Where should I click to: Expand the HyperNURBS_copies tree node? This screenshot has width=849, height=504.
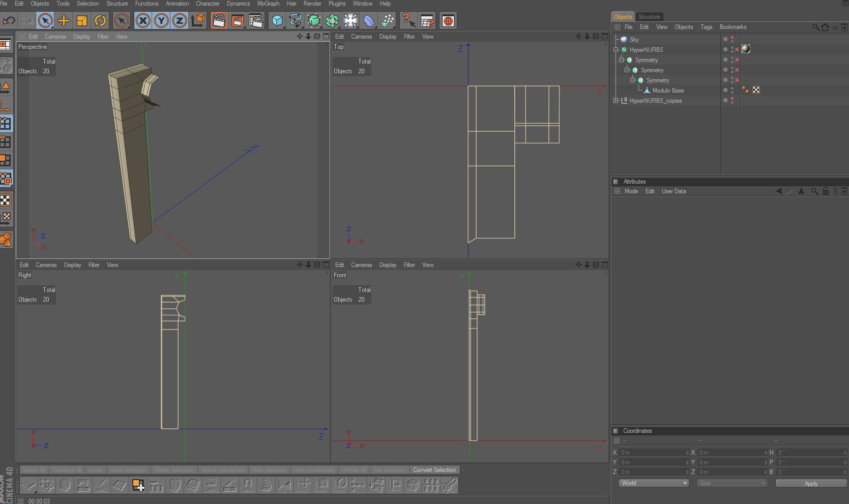pos(616,101)
